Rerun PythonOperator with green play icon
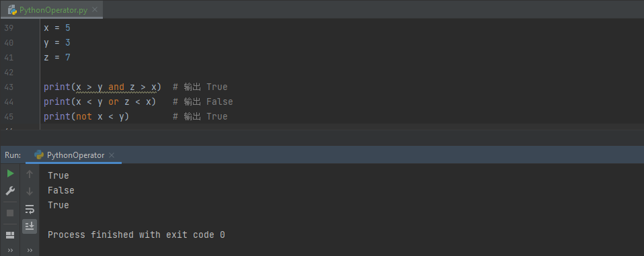 coord(10,174)
